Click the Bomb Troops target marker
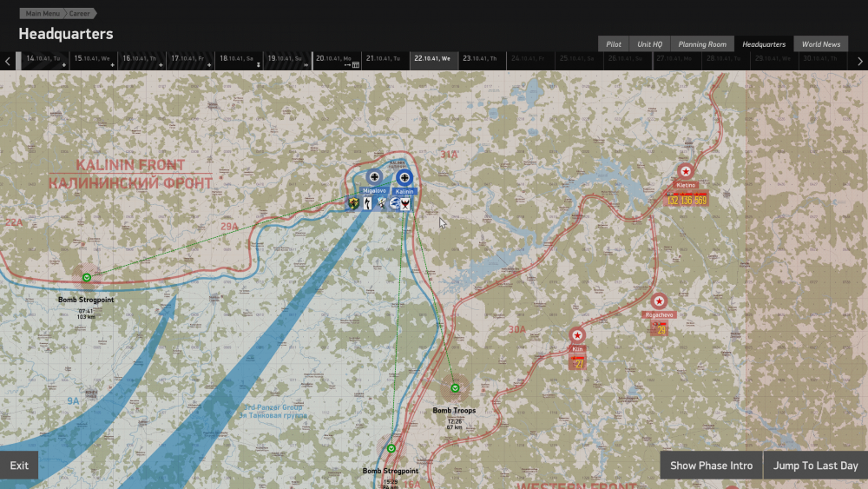The width and height of the screenshot is (868, 489). [x=455, y=388]
